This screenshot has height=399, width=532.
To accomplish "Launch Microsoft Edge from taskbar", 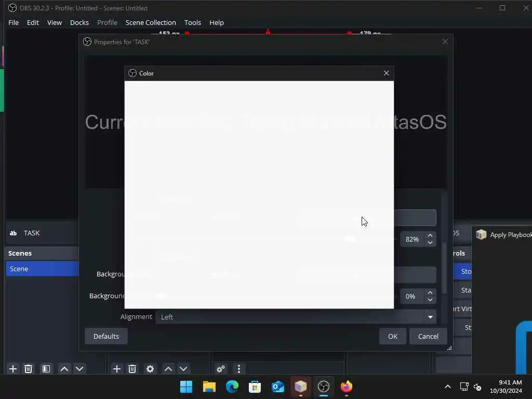I will coord(232,387).
